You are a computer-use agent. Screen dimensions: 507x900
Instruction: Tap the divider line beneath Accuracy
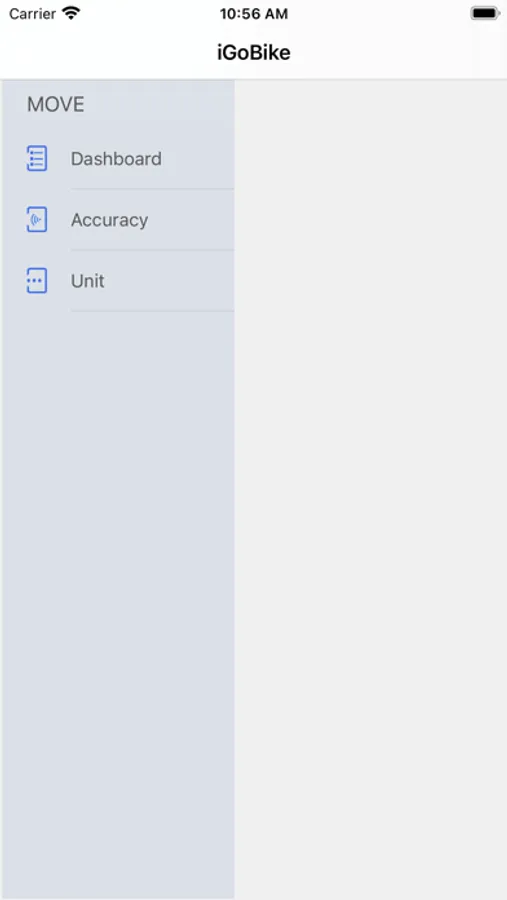[x=152, y=250]
